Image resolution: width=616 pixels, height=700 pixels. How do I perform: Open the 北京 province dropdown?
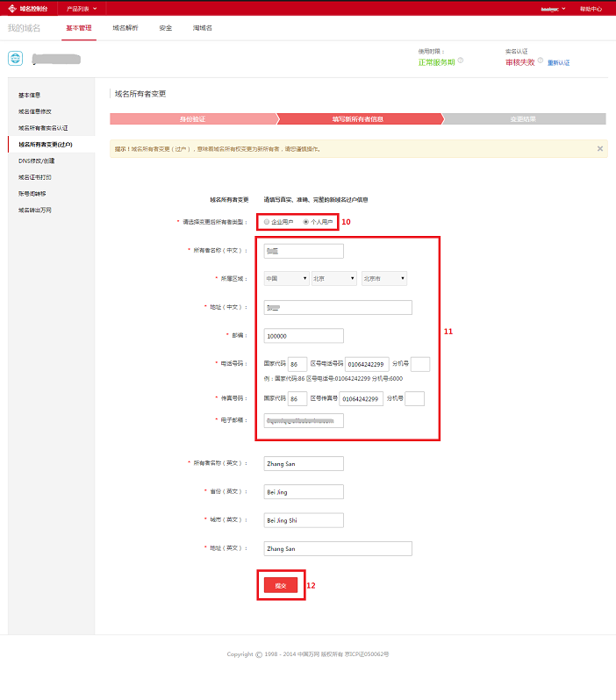point(333,278)
